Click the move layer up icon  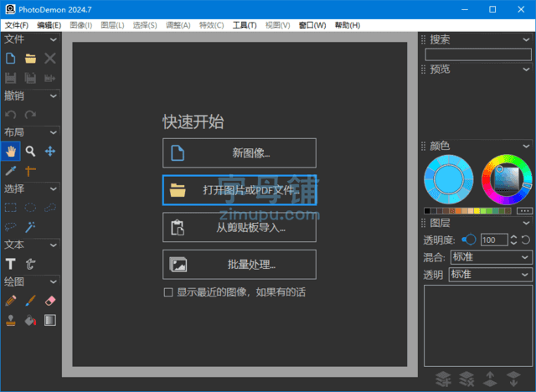pyautogui.click(x=490, y=379)
